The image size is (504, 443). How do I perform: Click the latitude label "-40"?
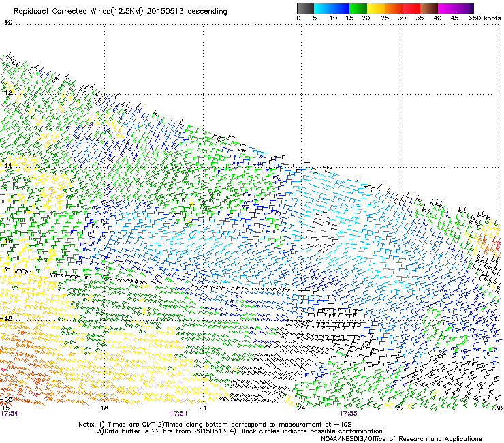click(6, 22)
